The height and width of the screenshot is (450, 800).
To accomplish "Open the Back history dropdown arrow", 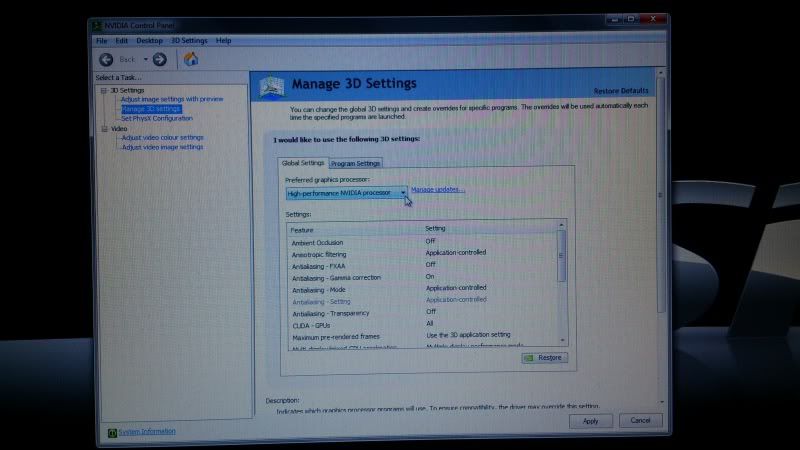I will (145, 60).
